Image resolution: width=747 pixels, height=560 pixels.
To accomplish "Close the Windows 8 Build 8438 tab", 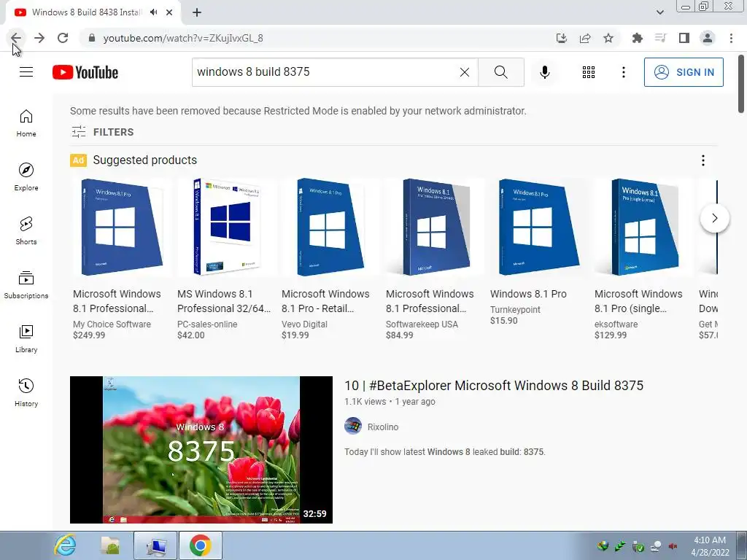I will click(x=169, y=12).
